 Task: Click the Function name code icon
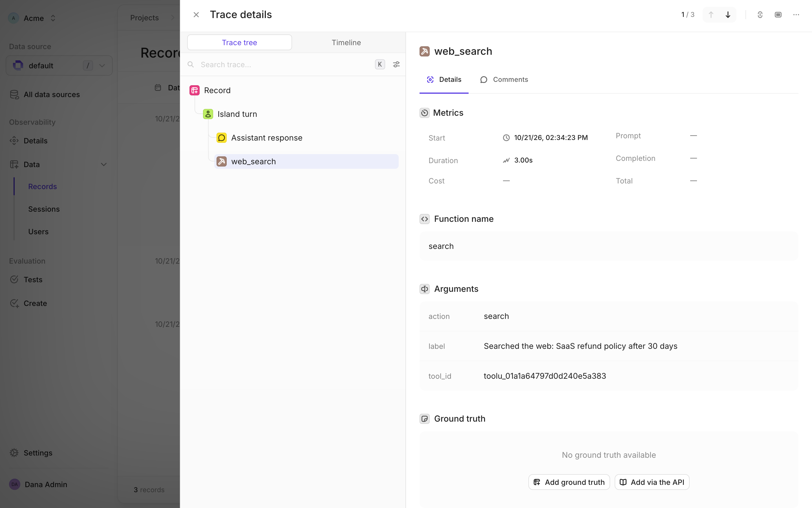click(424, 219)
